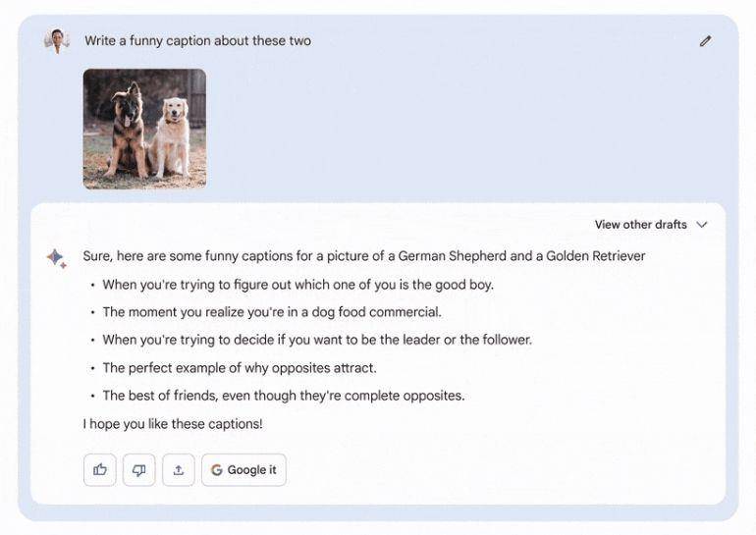Select the dog food commercial caption
This screenshot has width=756, height=535.
tap(272, 312)
